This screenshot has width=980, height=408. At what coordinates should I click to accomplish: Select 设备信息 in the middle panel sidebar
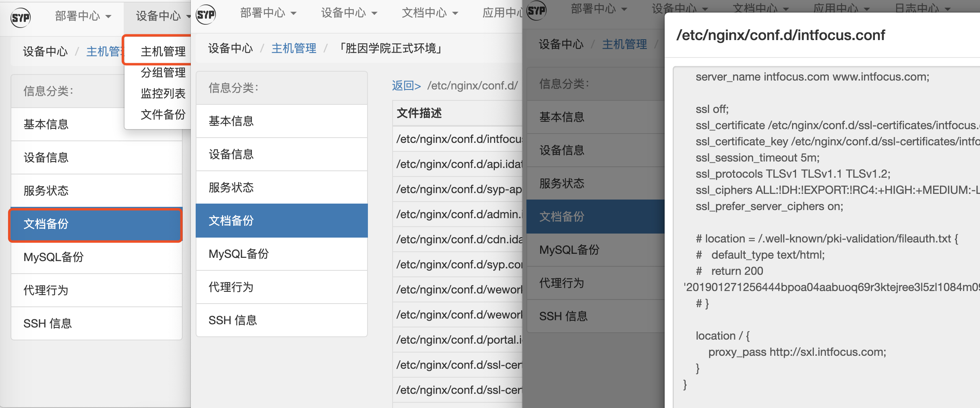coord(282,154)
